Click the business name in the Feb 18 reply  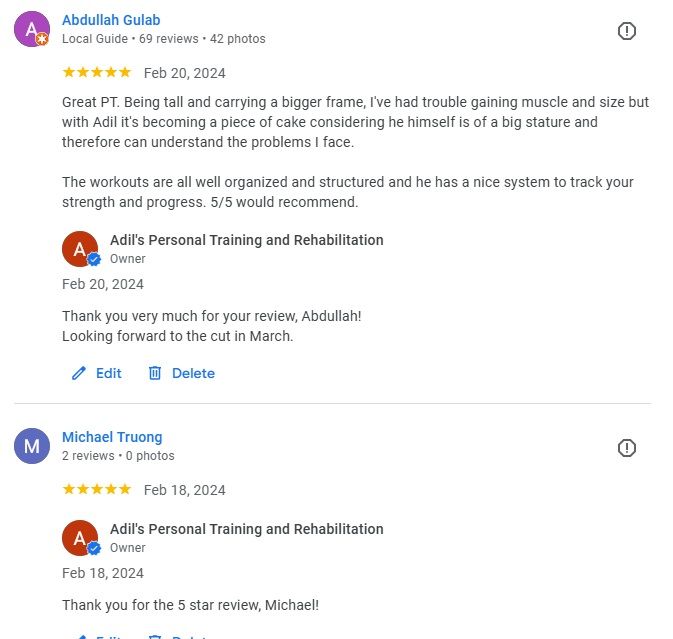click(246, 529)
